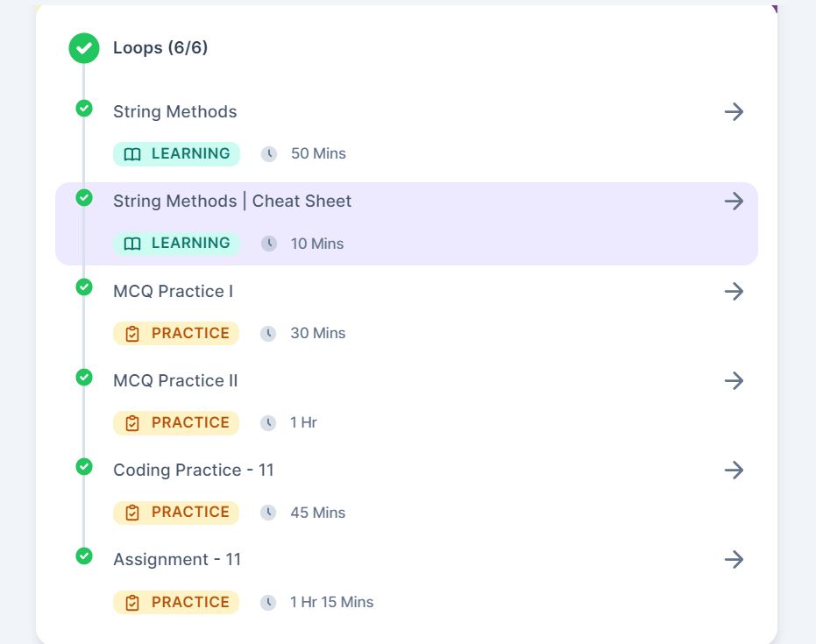Click the PRACTICE badge under Assignment - 11
The width and height of the screenshot is (816, 644).
176,602
